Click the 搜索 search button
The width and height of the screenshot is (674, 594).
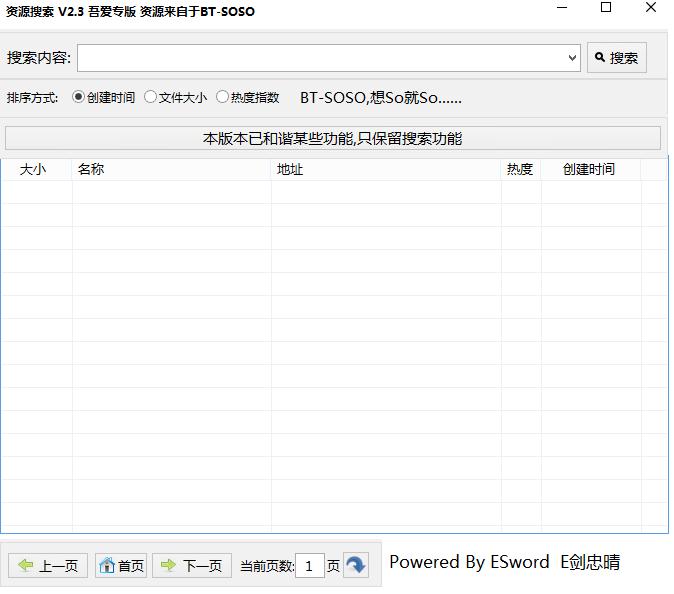pyautogui.click(x=616, y=57)
